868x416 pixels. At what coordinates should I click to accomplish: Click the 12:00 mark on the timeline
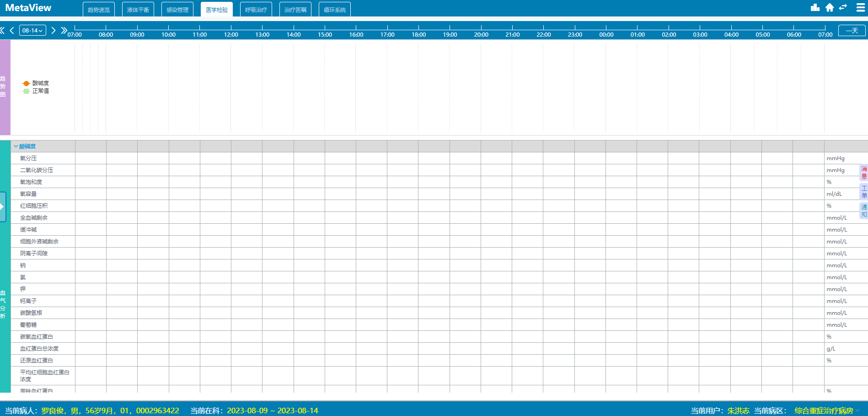click(x=231, y=34)
